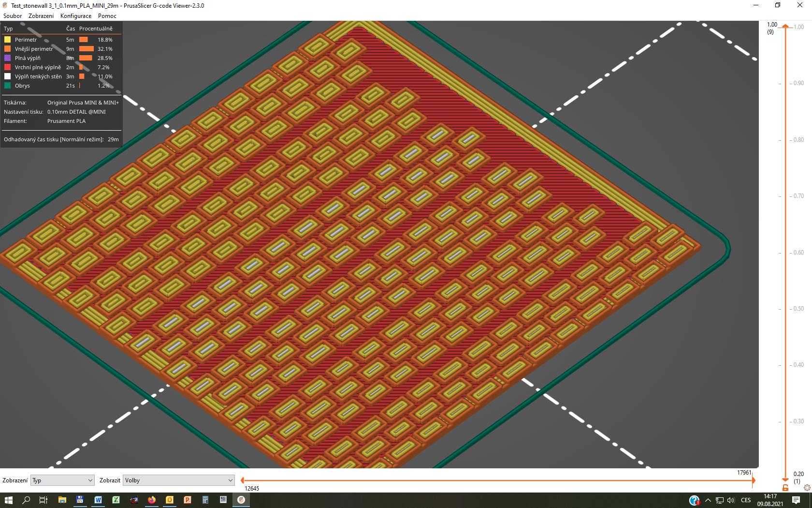Open the Zobrazit 'Volby' dropdown
812x508 pixels.
(178, 480)
